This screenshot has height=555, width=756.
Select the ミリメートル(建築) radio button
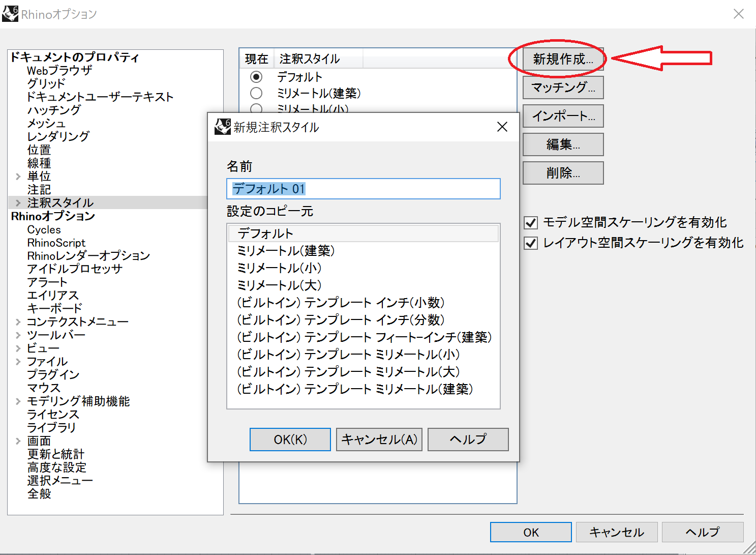[256, 93]
